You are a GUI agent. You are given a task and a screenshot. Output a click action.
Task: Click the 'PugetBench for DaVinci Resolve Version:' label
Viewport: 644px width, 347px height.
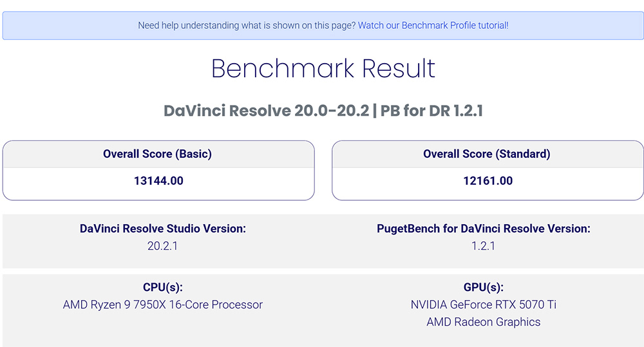(483, 229)
